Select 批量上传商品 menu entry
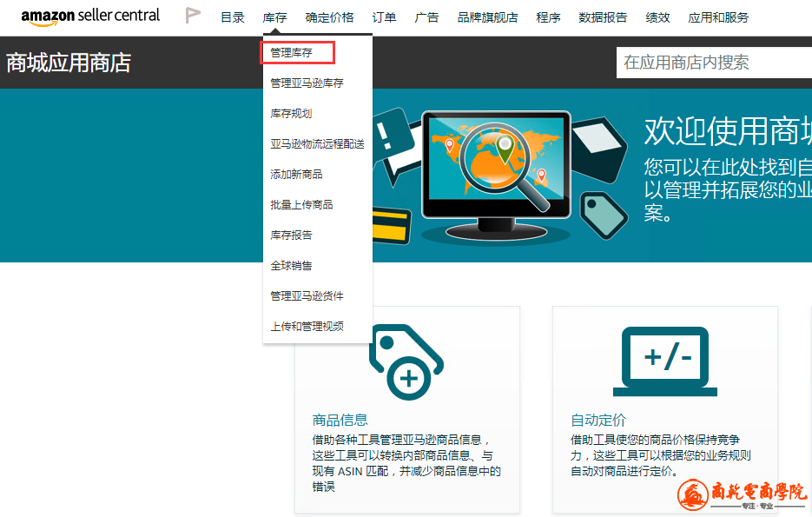 point(302,205)
